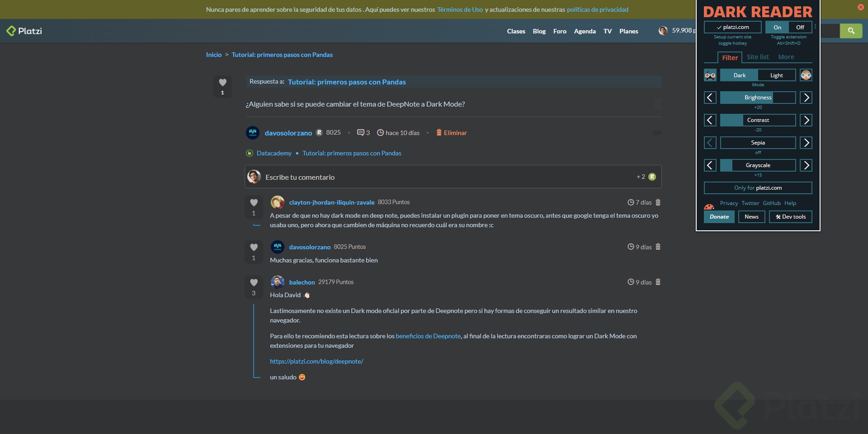868x434 pixels.
Task: Toggle 'Only for platzi.com' setting
Action: (x=758, y=188)
